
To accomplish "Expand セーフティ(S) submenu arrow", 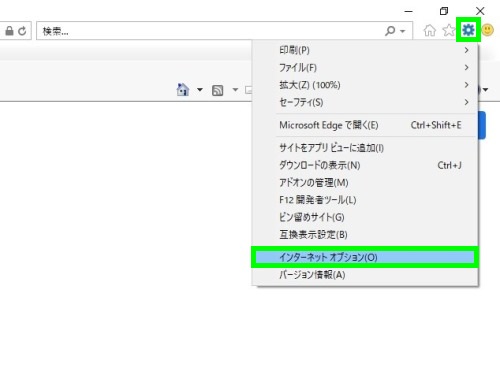I will 466,102.
